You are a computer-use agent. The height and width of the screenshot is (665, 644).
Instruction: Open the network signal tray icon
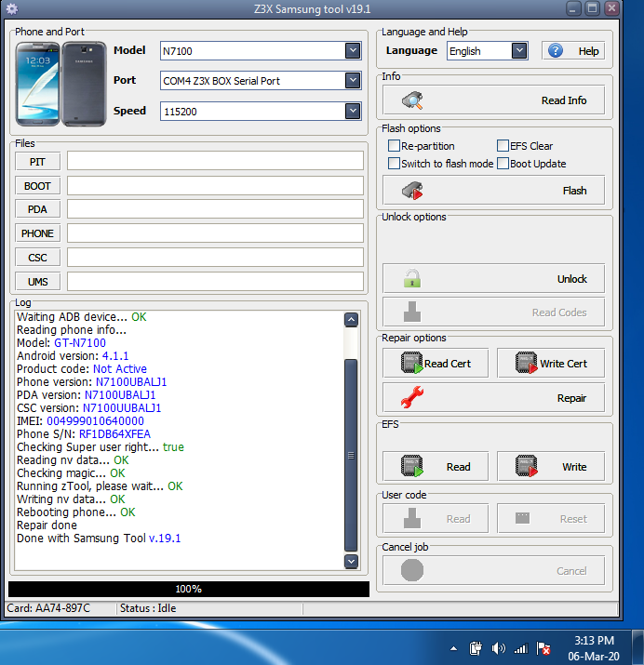point(520,648)
